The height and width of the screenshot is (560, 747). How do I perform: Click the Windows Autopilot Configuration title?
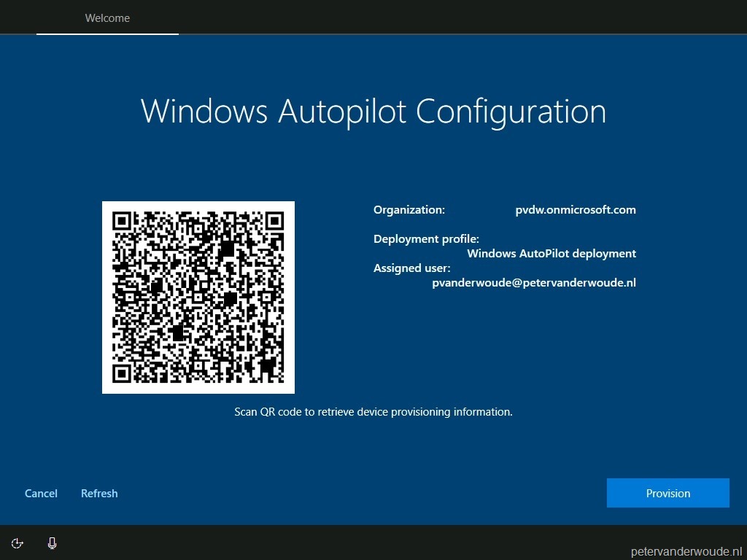coord(373,111)
